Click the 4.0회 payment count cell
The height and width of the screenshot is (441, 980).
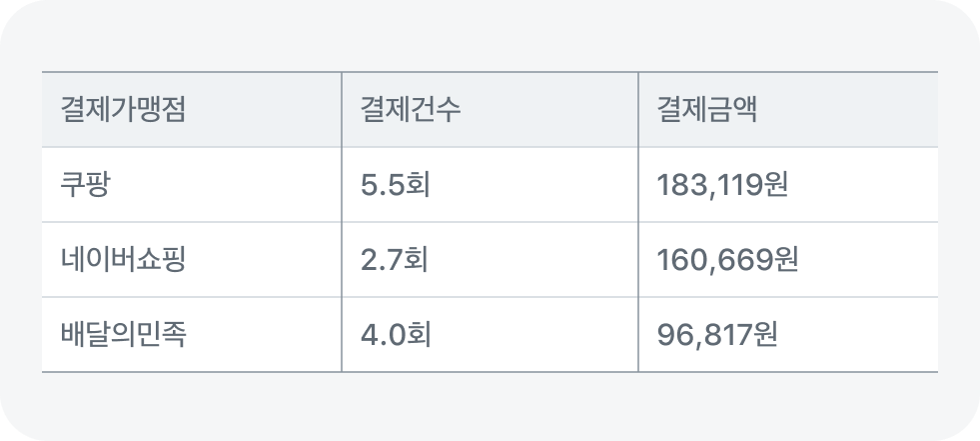[396, 335]
